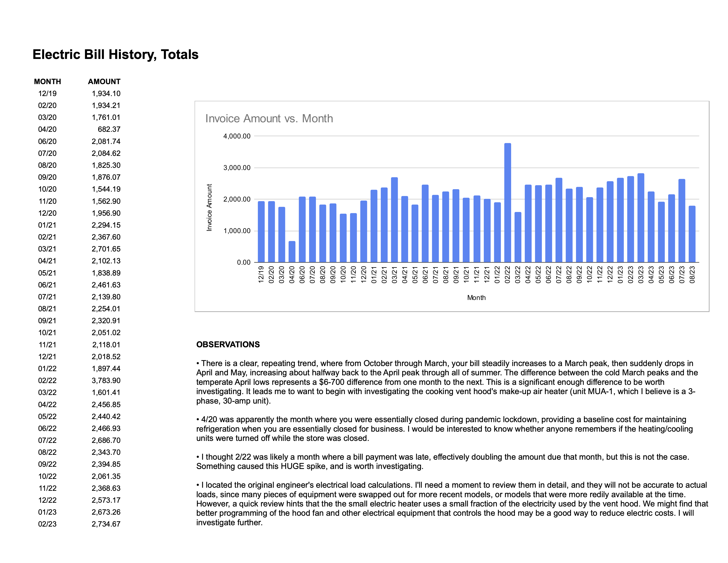Click the 03/21 bar in chart
Image resolution: width=728 pixels, height=563 pixels.
pyautogui.click(x=394, y=220)
